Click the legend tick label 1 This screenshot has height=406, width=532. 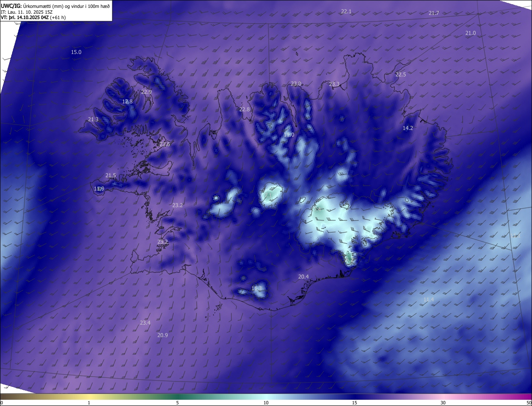coord(89,403)
